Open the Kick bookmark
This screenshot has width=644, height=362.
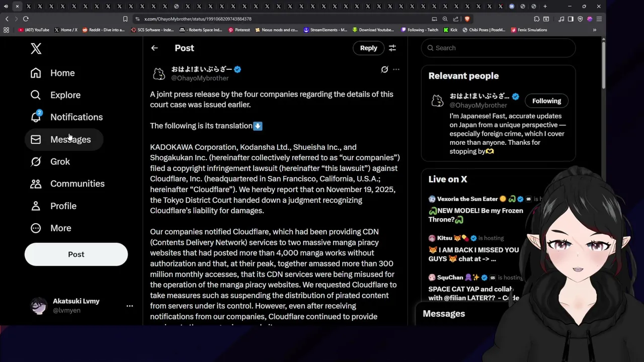tap(451, 30)
